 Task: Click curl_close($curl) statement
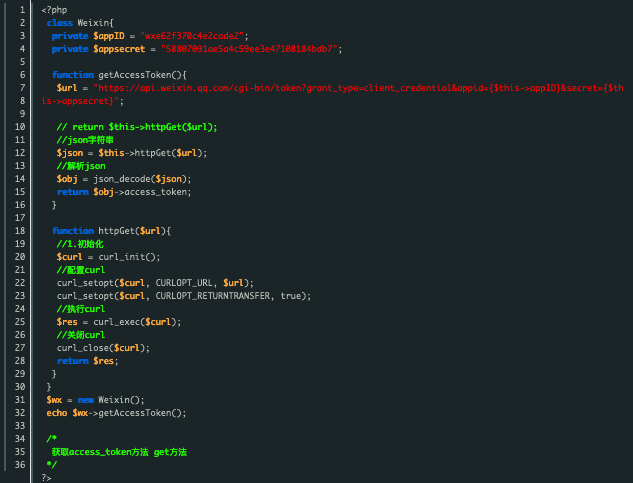[x=103, y=348]
